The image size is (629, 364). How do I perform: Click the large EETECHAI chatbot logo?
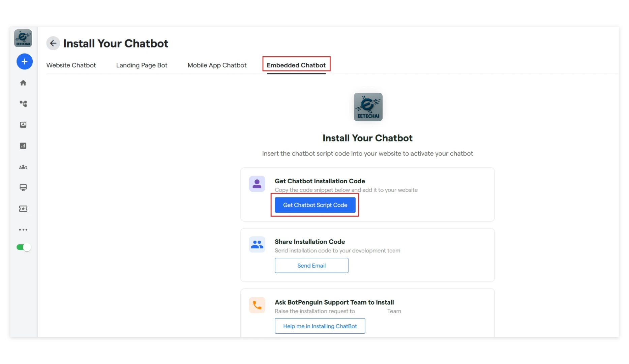[x=368, y=107]
